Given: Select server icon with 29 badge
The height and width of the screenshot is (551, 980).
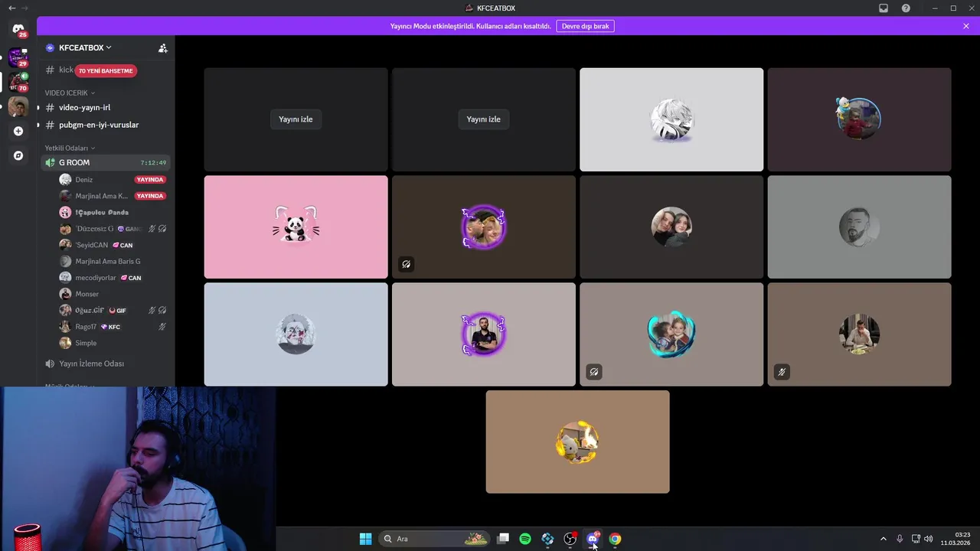Looking at the screenshot, I should pyautogui.click(x=18, y=57).
